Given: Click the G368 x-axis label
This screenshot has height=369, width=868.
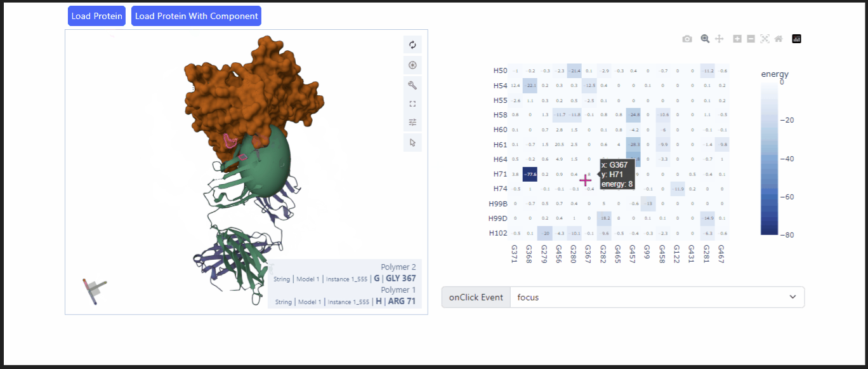Looking at the screenshot, I should tap(529, 253).
